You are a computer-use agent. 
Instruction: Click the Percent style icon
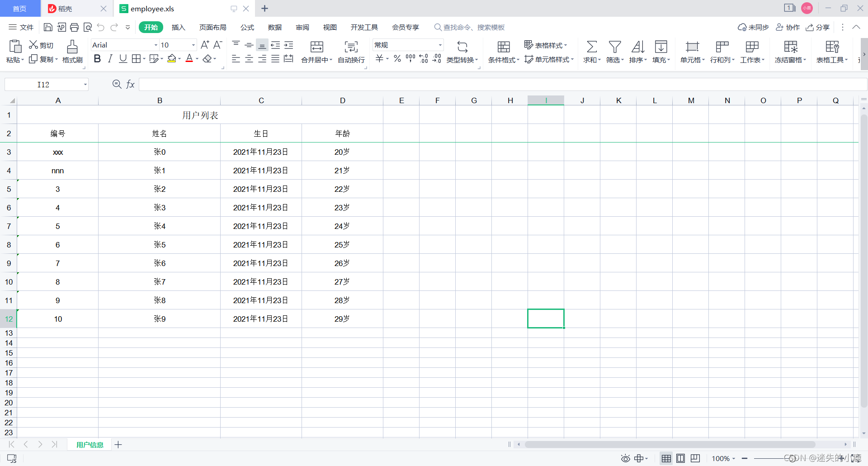397,59
